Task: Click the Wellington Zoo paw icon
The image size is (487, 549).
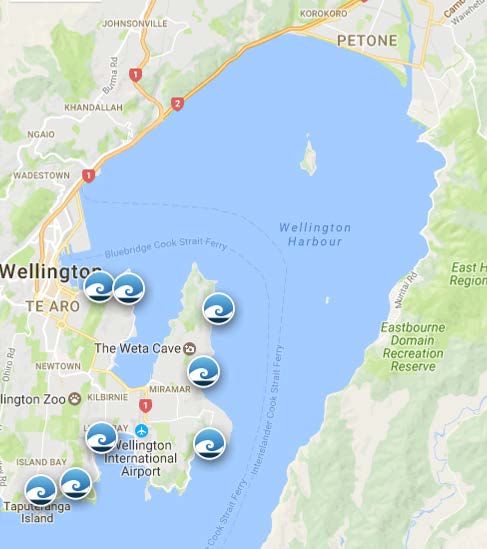Action: (x=74, y=399)
